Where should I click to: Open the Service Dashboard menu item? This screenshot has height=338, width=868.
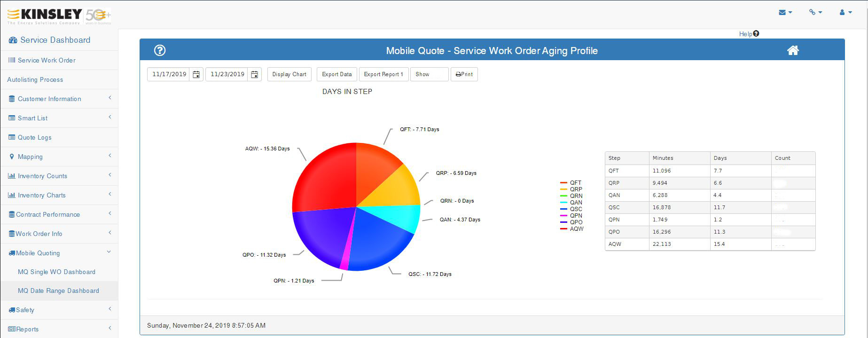(59, 40)
